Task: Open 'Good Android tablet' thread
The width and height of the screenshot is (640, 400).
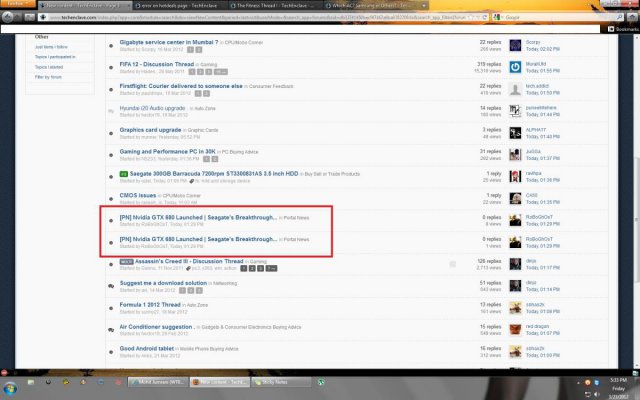Action: tap(147, 349)
